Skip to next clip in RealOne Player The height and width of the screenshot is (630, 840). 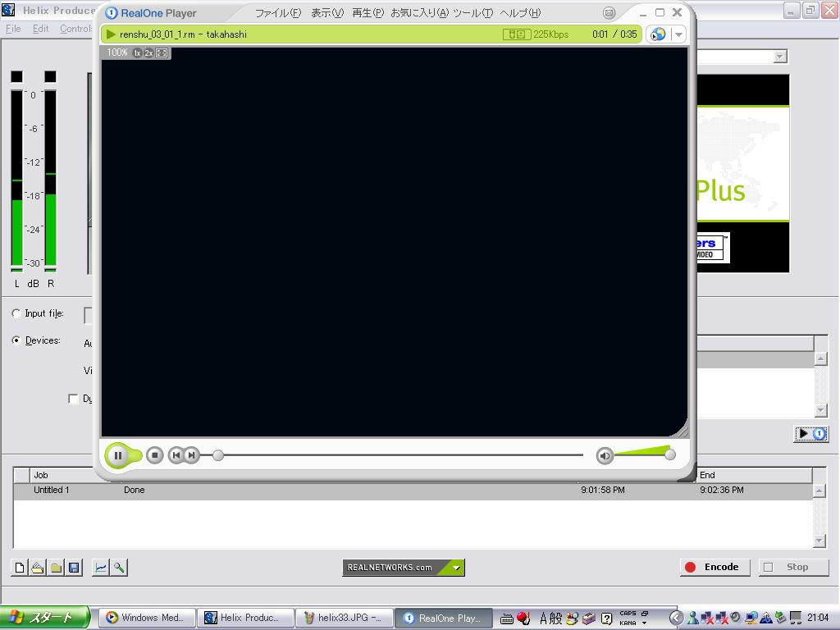point(192,455)
